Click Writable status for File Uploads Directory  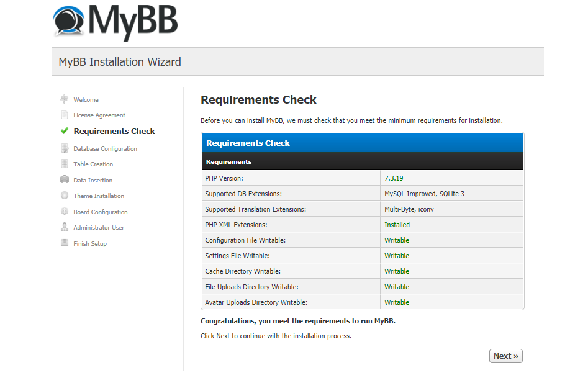coord(396,287)
